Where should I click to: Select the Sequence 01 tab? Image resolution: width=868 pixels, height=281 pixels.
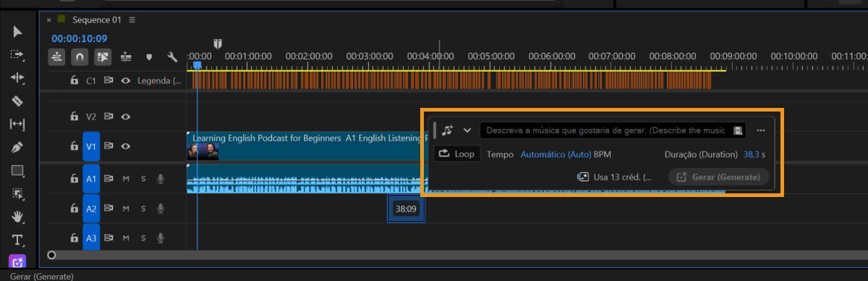coord(96,20)
